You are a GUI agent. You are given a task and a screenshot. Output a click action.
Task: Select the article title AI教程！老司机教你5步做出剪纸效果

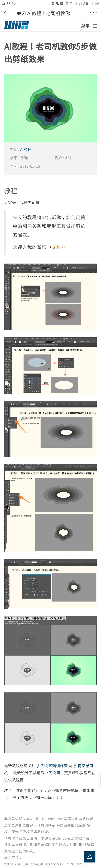[x=50, y=53]
